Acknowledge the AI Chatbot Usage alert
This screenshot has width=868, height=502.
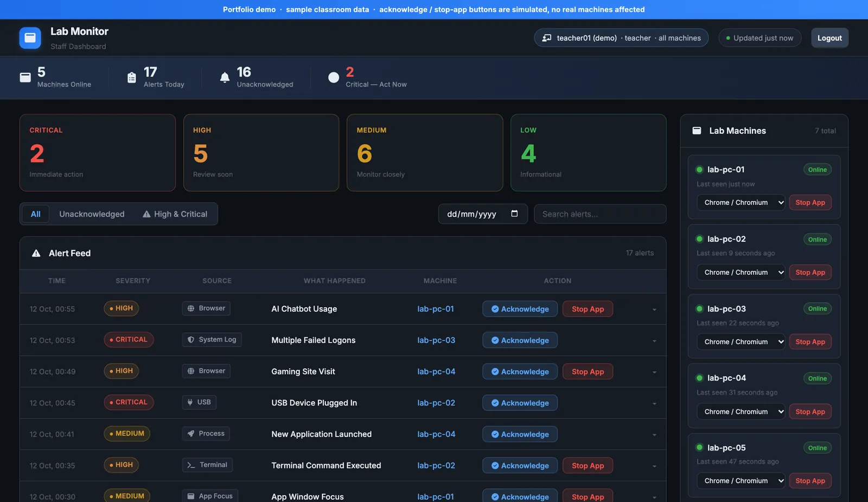click(x=520, y=309)
